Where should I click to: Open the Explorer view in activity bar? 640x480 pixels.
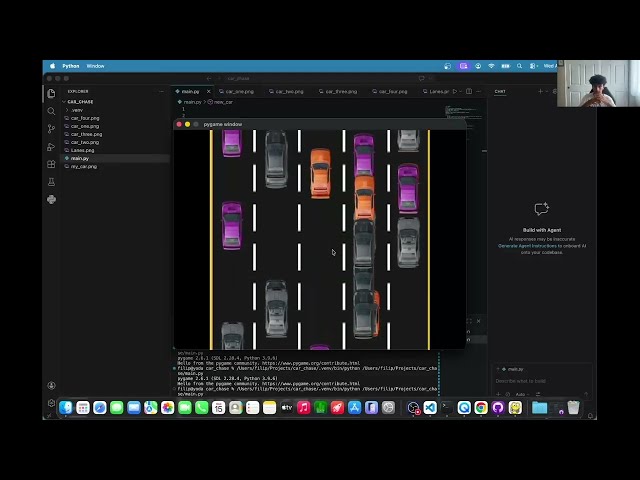(x=51, y=93)
